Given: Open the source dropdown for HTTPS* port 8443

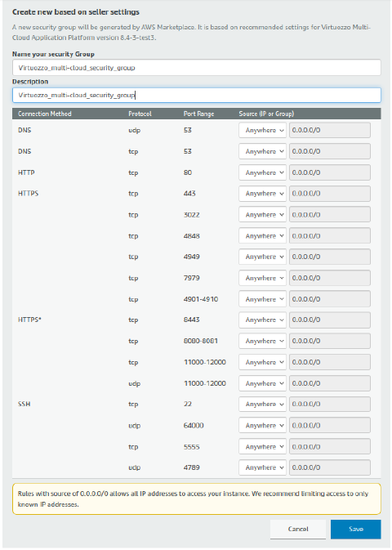Looking at the screenshot, I should (263, 320).
